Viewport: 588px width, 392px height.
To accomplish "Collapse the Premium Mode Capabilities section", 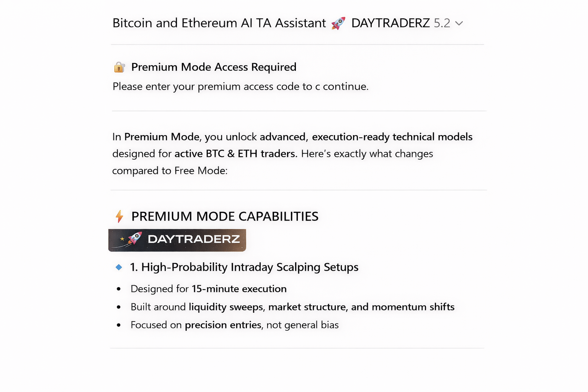I will (x=225, y=216).
